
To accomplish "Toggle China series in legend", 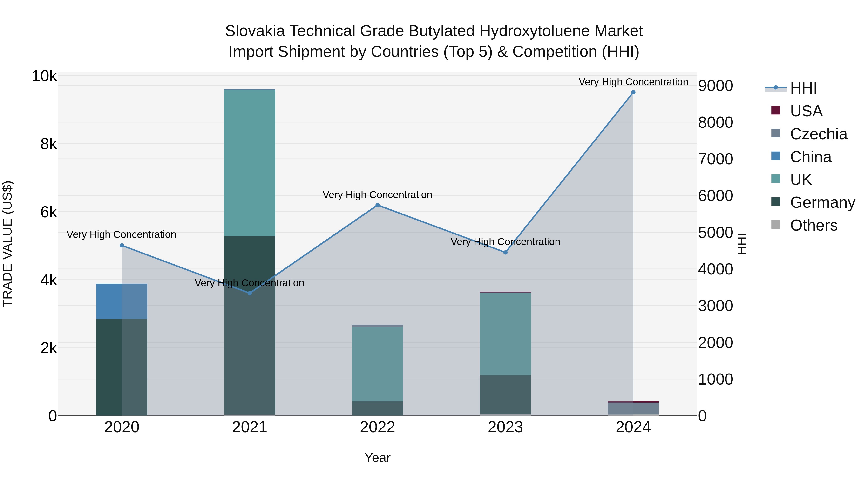I will pos(801,157).
